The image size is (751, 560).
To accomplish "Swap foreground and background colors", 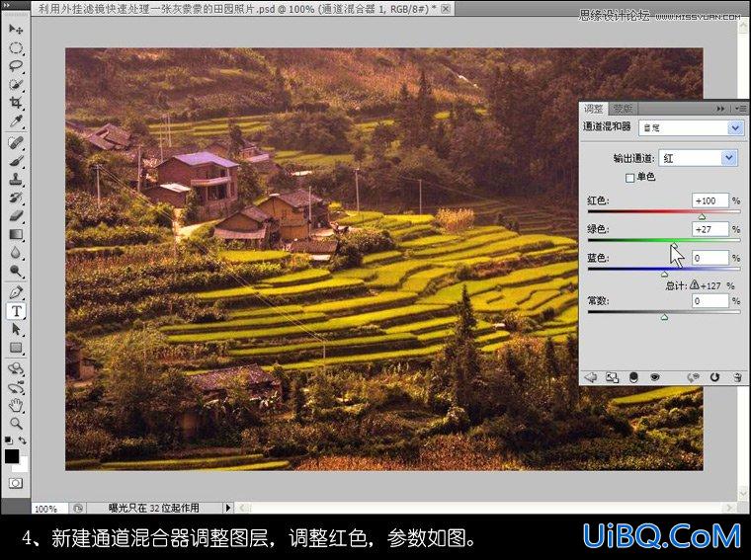I will coord(23,440).
